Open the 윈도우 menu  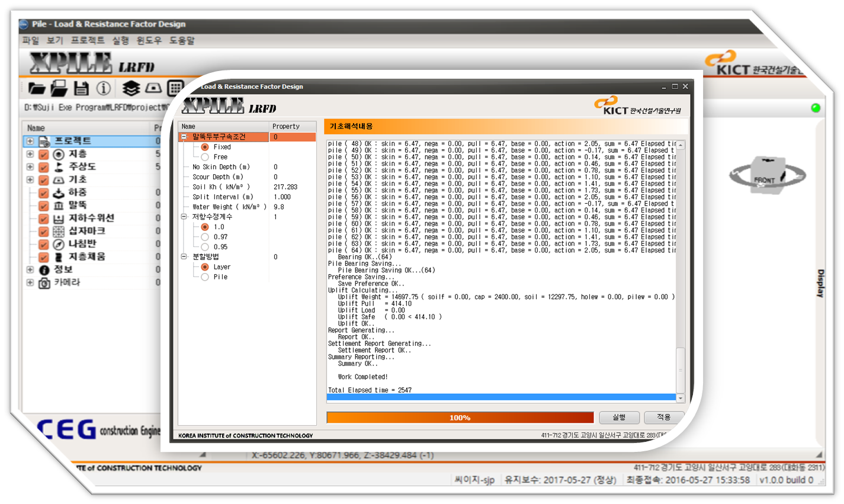point(149,41)
